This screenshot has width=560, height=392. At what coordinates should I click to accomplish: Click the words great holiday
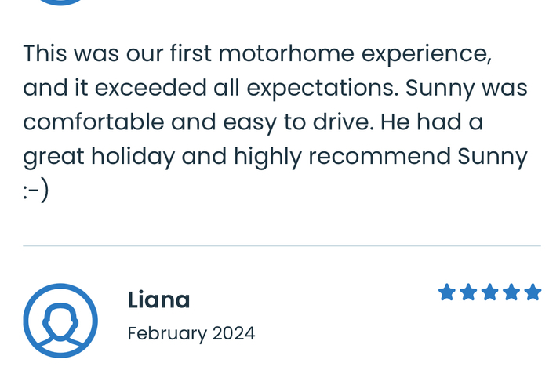99,156
